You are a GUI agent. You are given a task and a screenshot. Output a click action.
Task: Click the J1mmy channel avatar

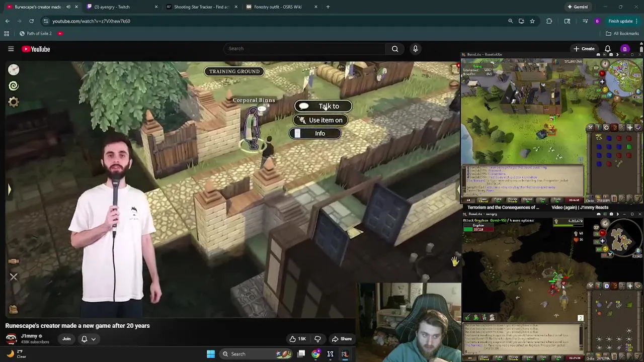pos(11,339)
